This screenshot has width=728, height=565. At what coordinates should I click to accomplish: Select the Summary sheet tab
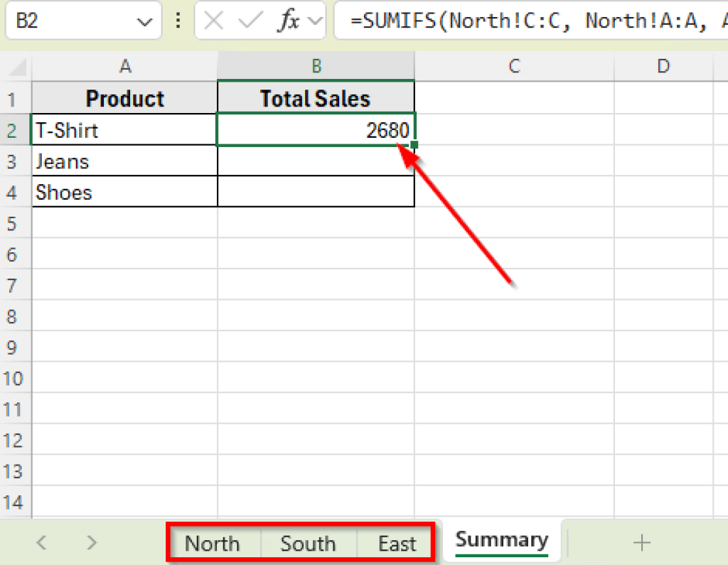(502, 540)
